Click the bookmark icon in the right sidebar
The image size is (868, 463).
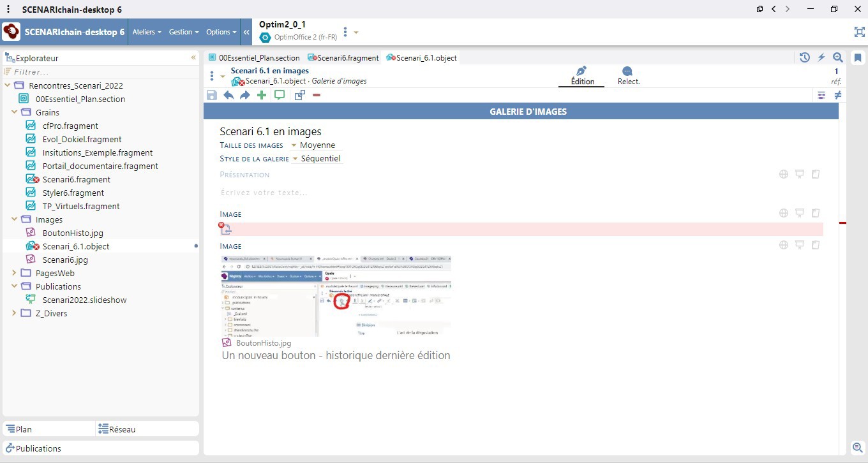tap(858, 57)
